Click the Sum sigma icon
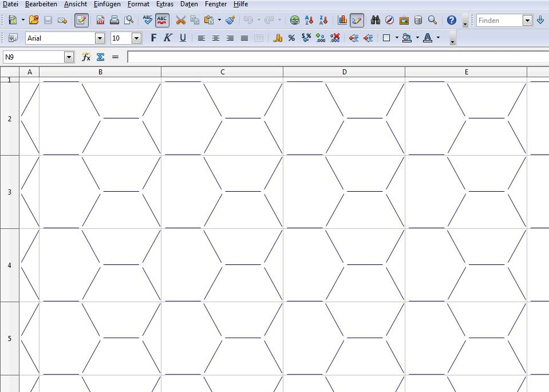The width and height of the screenshot is (549, 392). click(x=100, y=57)
